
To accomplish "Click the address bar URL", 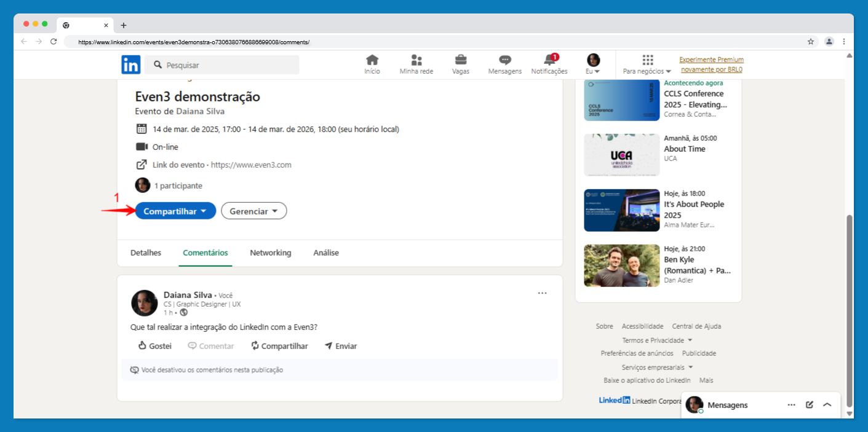I will pos(194,42).
